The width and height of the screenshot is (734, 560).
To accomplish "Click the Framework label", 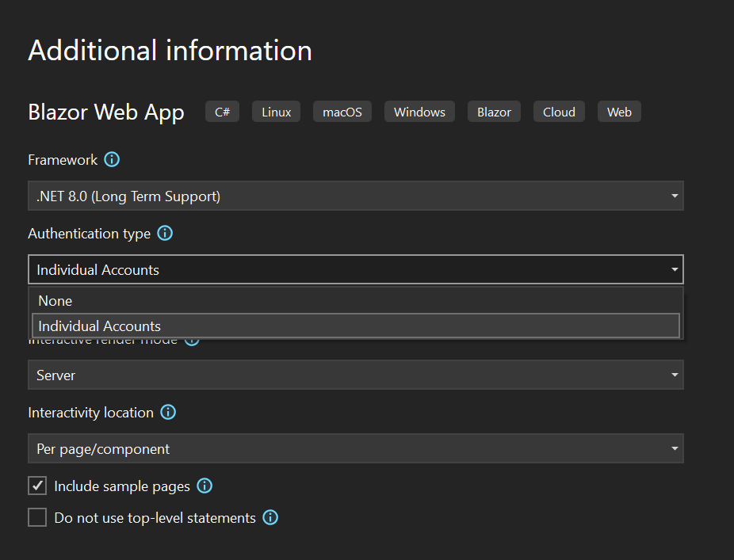I will point(63,160).
